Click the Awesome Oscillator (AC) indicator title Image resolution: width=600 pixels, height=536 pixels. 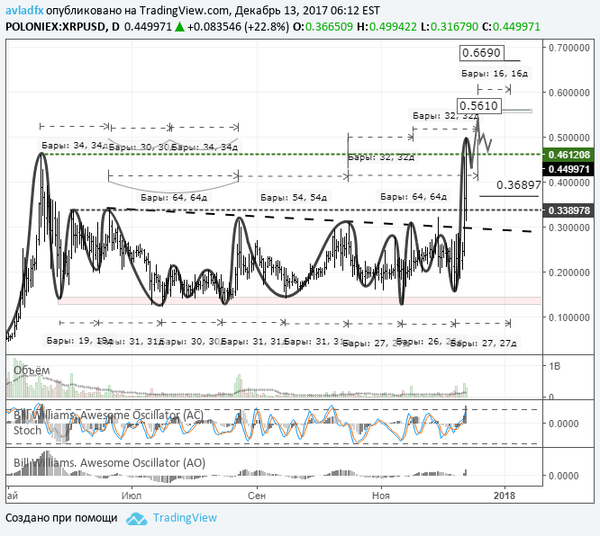(x=109, y=415)
